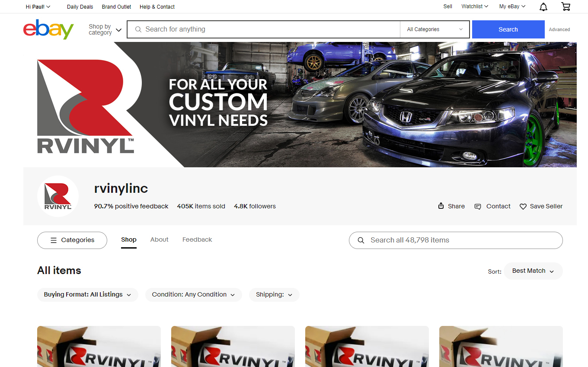Open the first RVINYL product thumbnail

click(x=99, y=346)
